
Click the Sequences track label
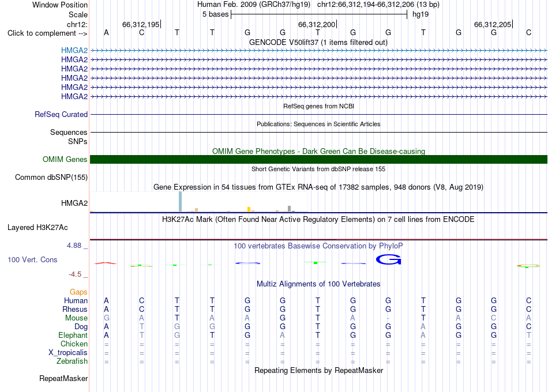point(69,133)
